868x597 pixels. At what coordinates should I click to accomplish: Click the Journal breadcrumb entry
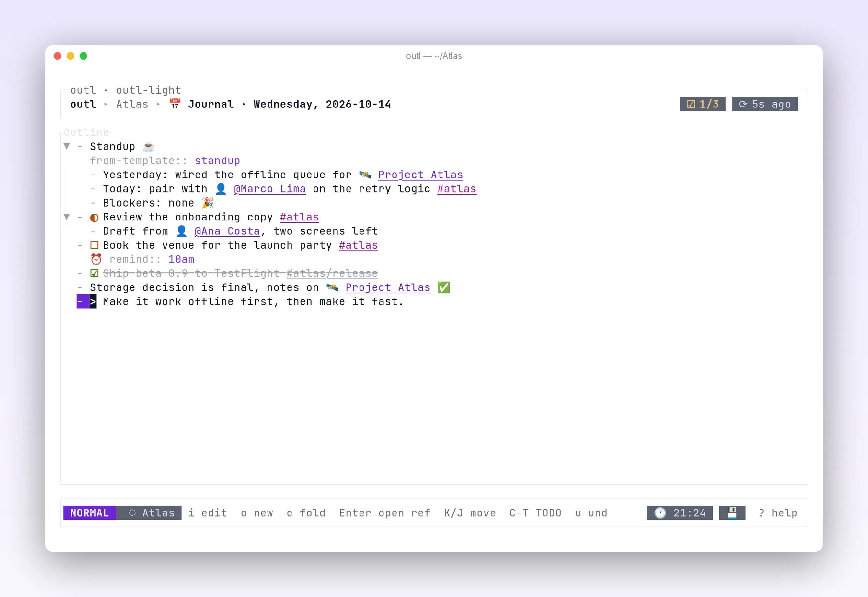pos(211,104)
